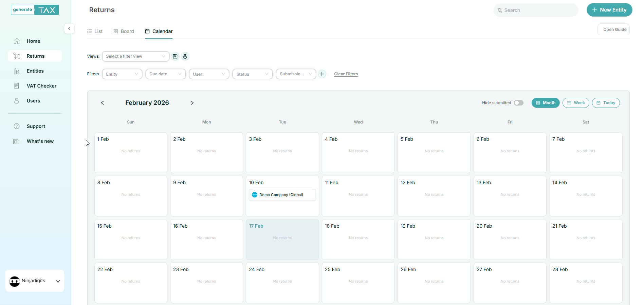Switch calendar to Week view
Viewport: 644px width, 305px height.
point(575,103)
